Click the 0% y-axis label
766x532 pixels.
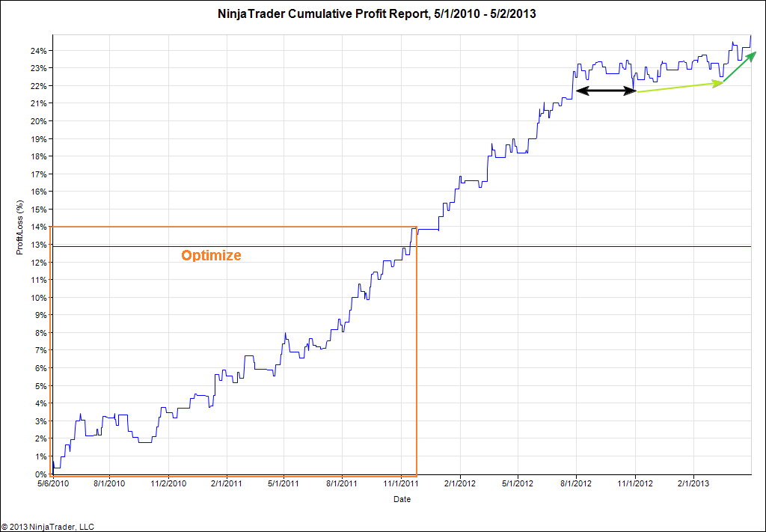pos(40,474)
